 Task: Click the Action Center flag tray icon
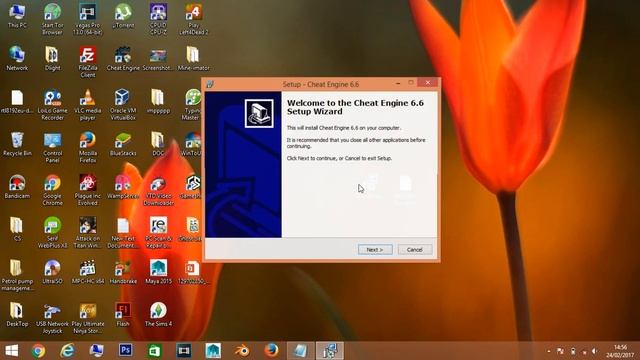[x=560, y=351]
